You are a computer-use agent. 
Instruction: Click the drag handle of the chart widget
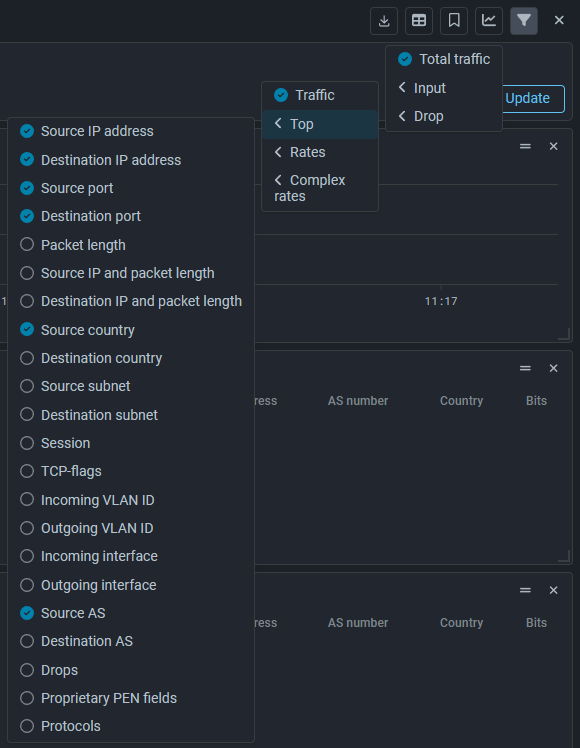pos(525,146)
